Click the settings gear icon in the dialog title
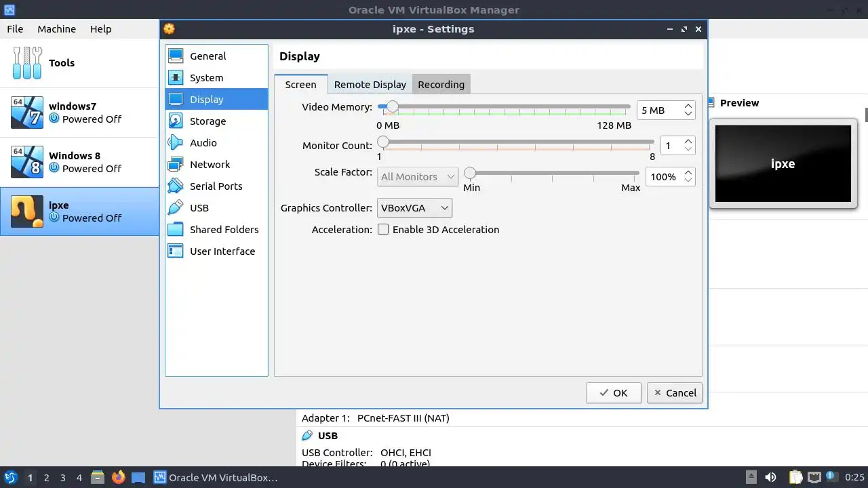 pyautogui.click(x=169, y=29)
